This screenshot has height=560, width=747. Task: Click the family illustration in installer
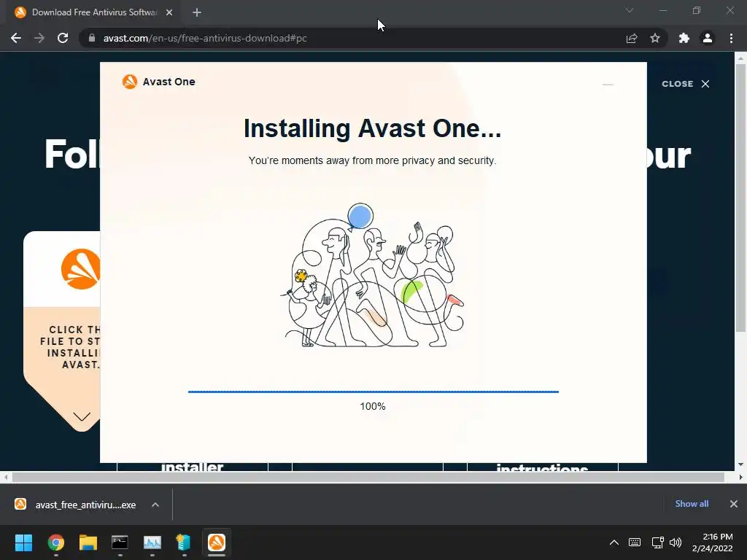[x=373, y=275]
